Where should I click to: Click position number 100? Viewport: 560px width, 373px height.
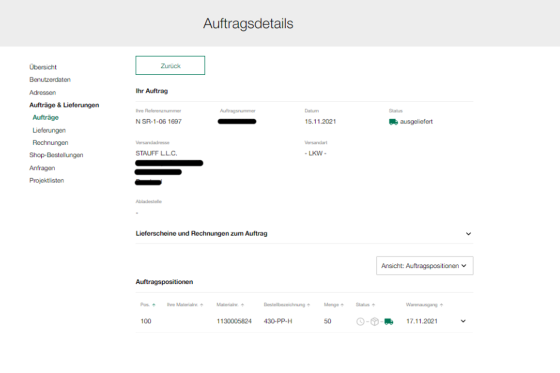click(146, 321)
